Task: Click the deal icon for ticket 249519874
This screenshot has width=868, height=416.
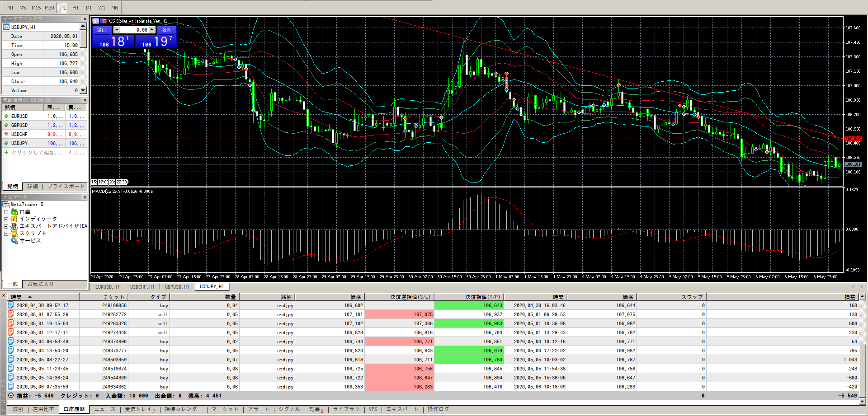Action: (11, 369)
